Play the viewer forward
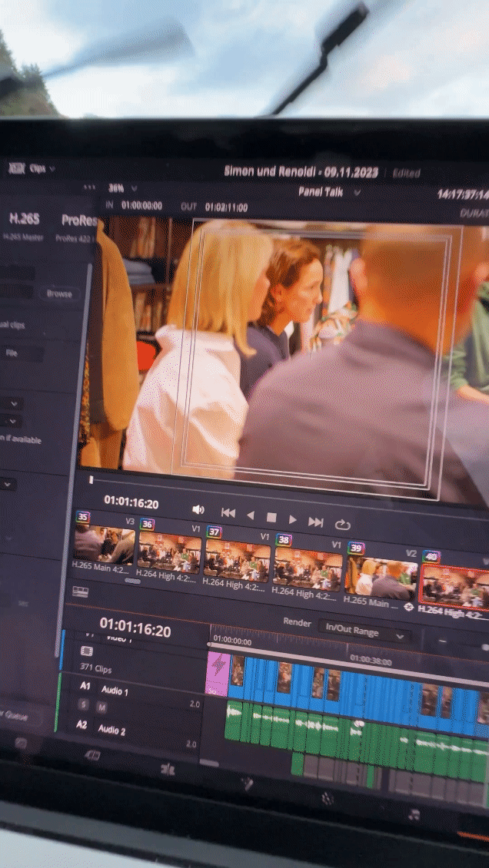The width and height of the screenshot is (489, 868). [x=292, y=520]
